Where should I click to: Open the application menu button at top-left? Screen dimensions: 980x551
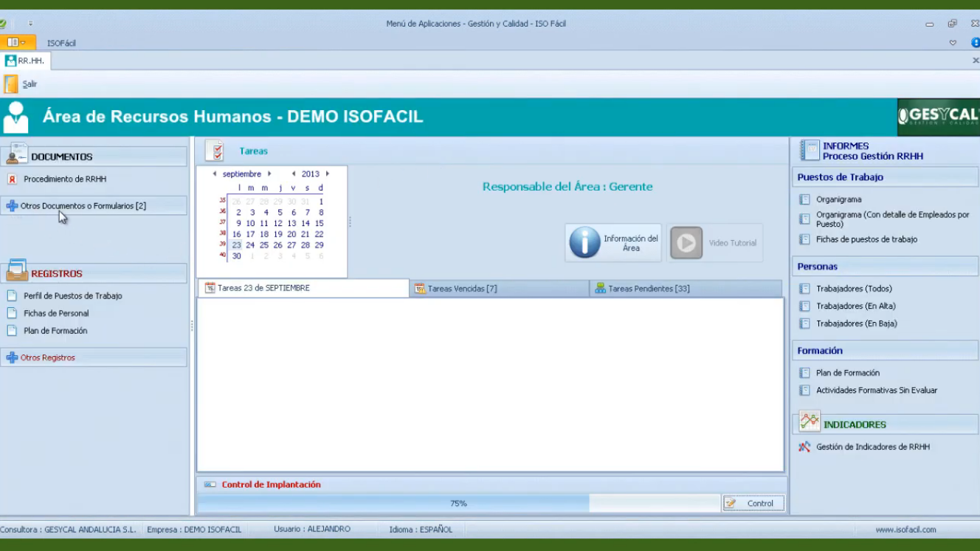(x=16, y=43)
